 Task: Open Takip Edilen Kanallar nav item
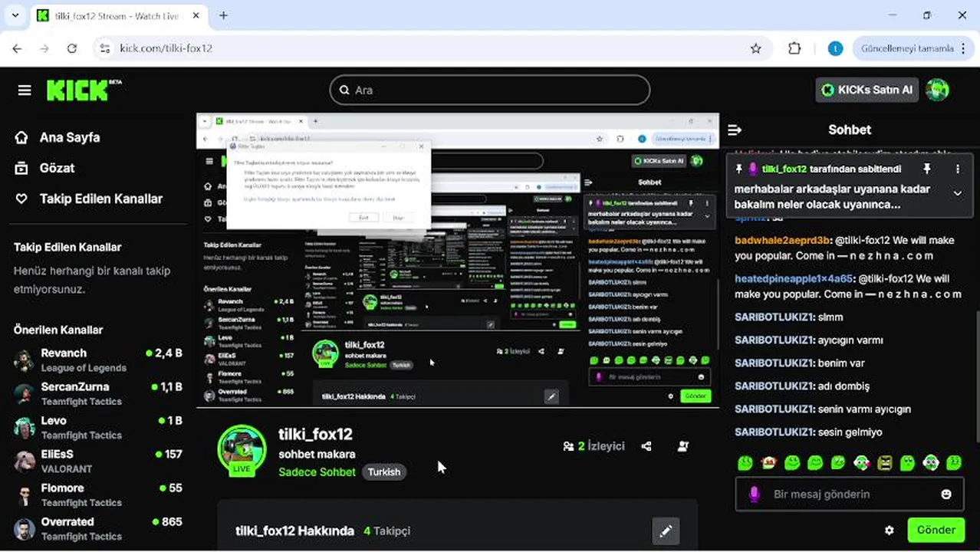(x=101, y=199)
